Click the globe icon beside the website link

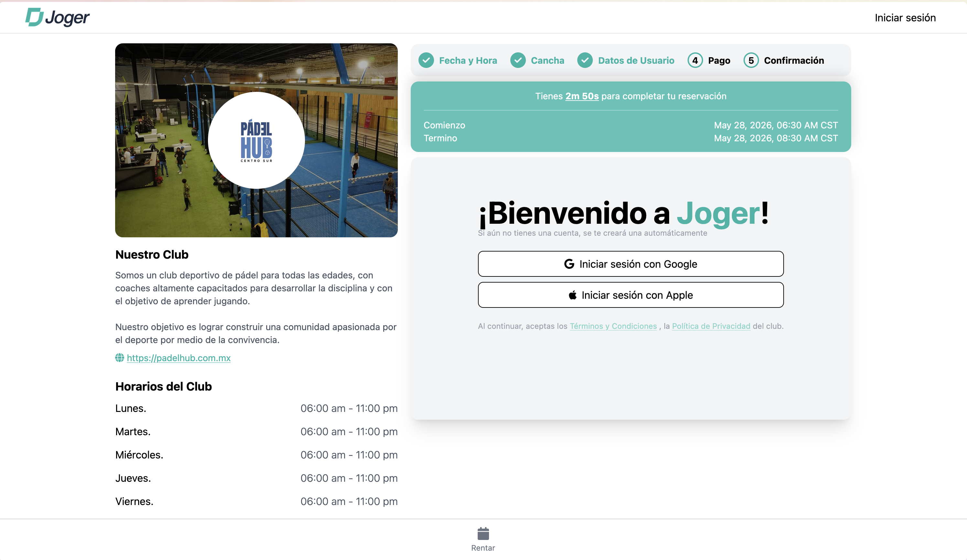[x=119, y=358]
